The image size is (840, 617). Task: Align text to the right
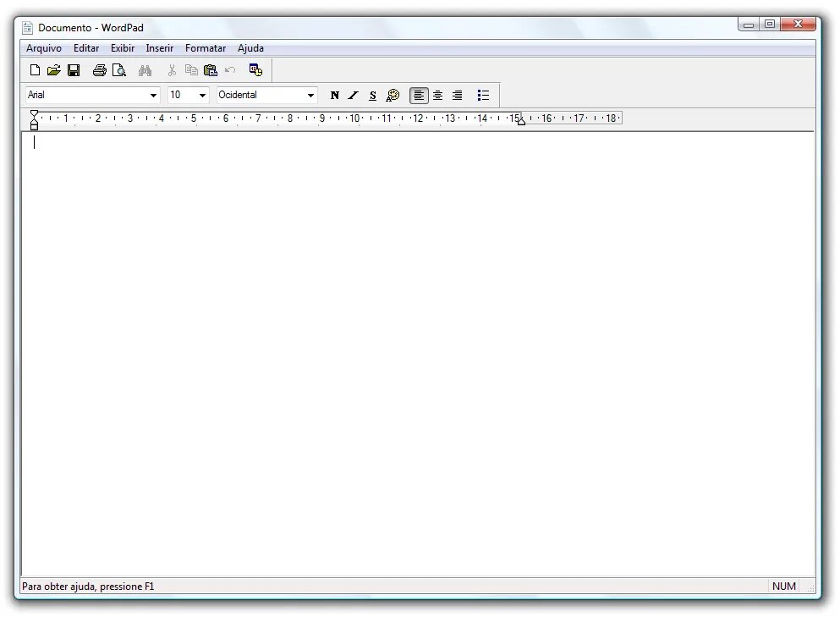pos(457,96)
